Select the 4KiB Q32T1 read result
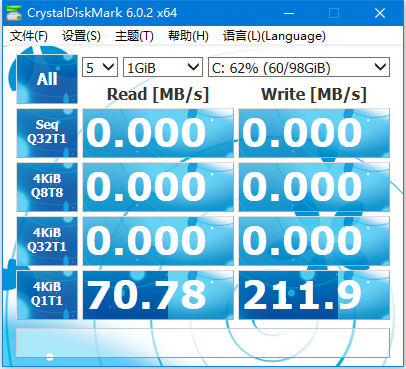 pos(158,241)
